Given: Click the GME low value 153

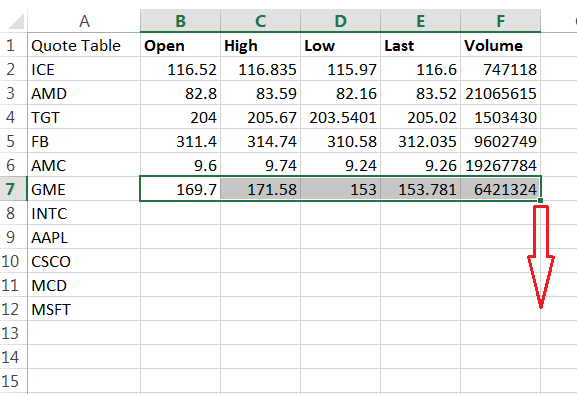Looking at the screenshot, I should [x=340, y=189].
